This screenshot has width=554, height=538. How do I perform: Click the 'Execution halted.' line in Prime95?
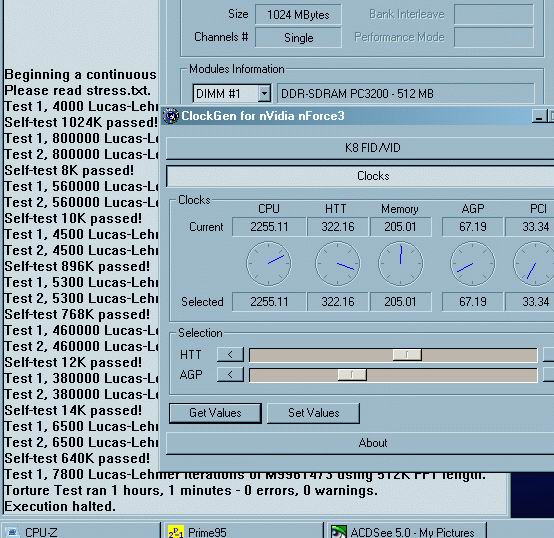click(60, 507)
